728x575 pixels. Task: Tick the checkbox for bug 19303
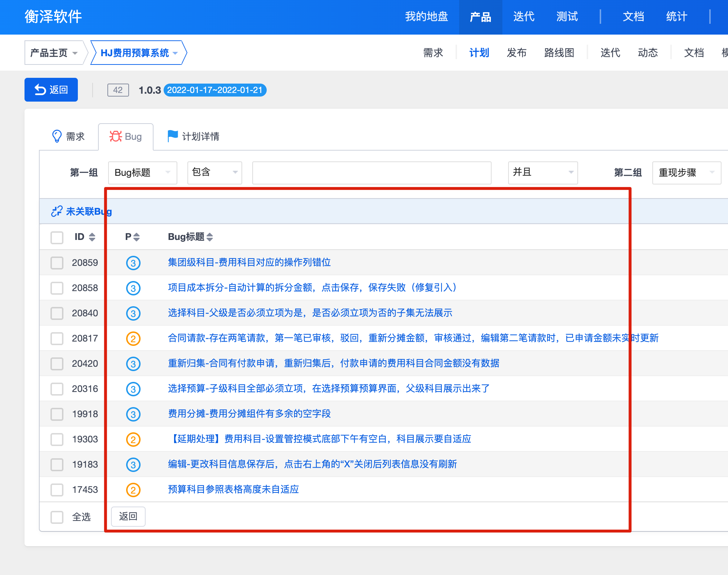pyautogui.click(x=57, y=439)
